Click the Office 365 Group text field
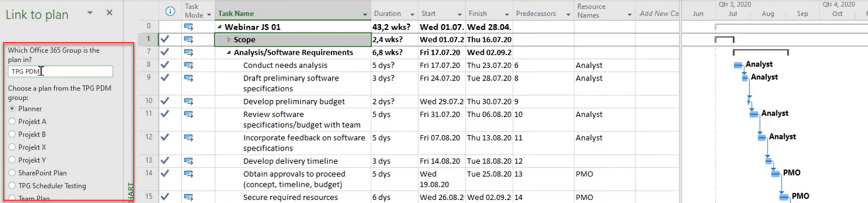 60,71
